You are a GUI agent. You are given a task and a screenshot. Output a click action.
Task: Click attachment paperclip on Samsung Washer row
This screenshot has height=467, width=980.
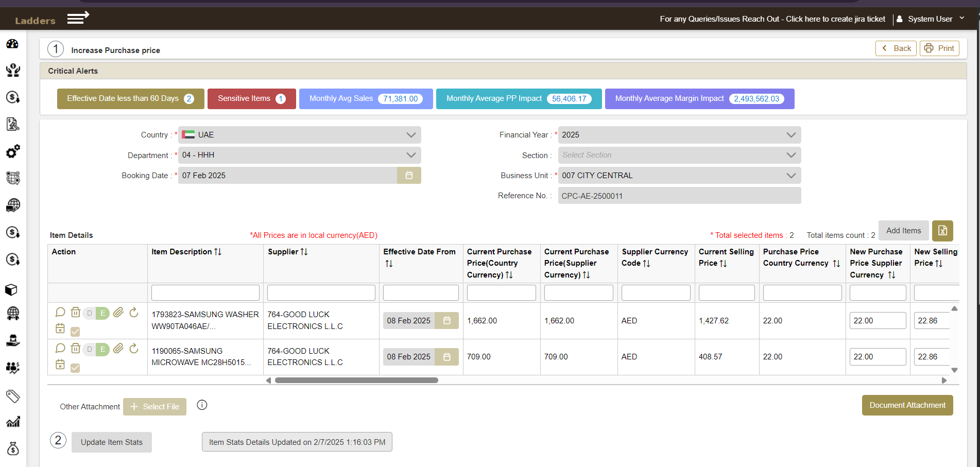pyautogui.click(x=118, y=312)
